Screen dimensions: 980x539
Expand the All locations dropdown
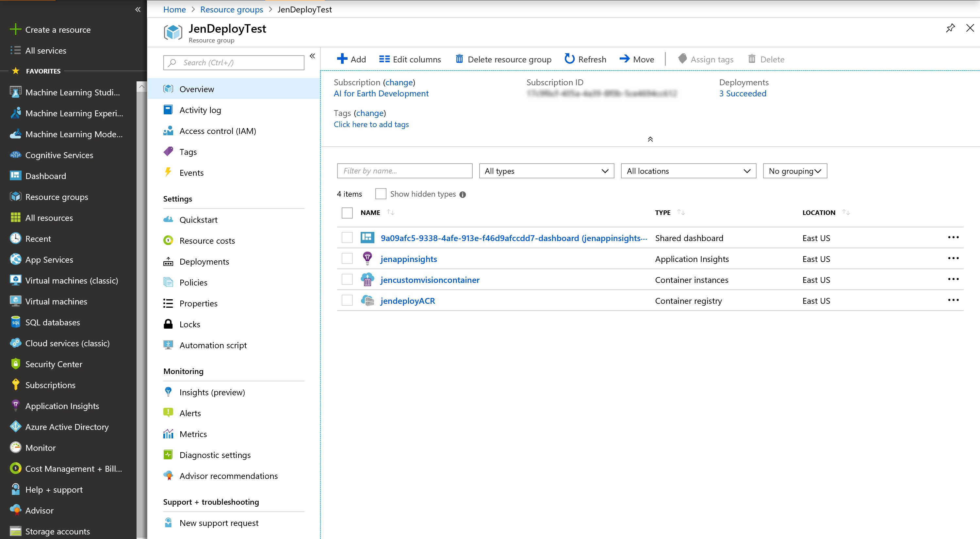[x=688, y=171]
